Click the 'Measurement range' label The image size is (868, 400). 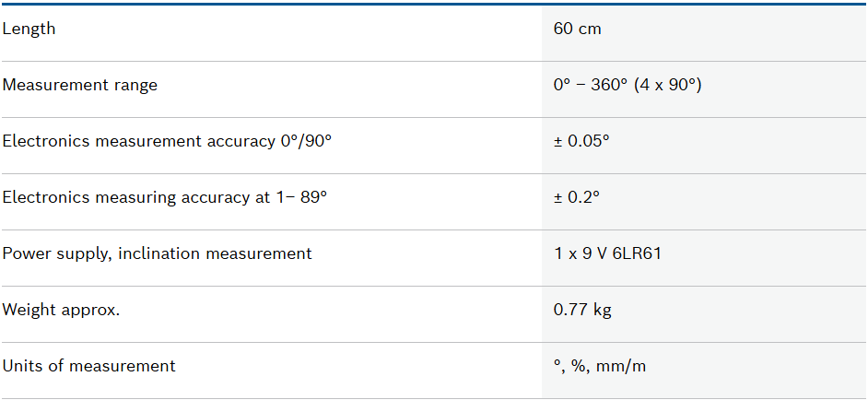(80, 85)
